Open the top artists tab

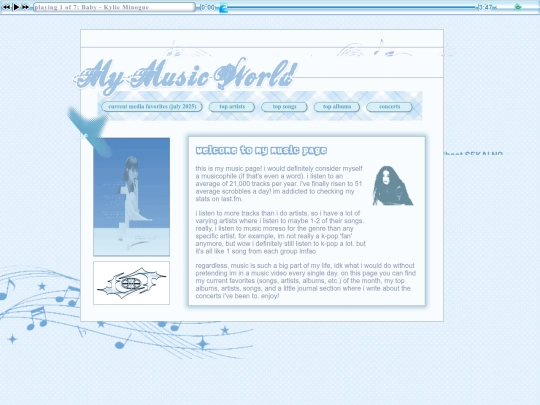click(232, 107)
